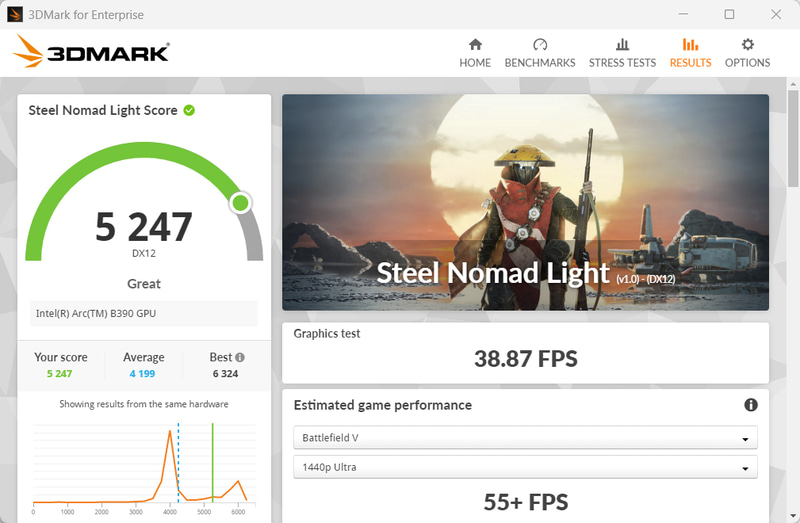800x523 pixels.
Task: Select the Results tab
Action: point(690,54)
